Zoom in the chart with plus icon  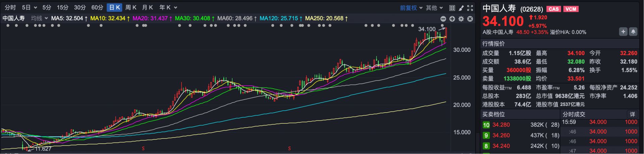(452, 19)
